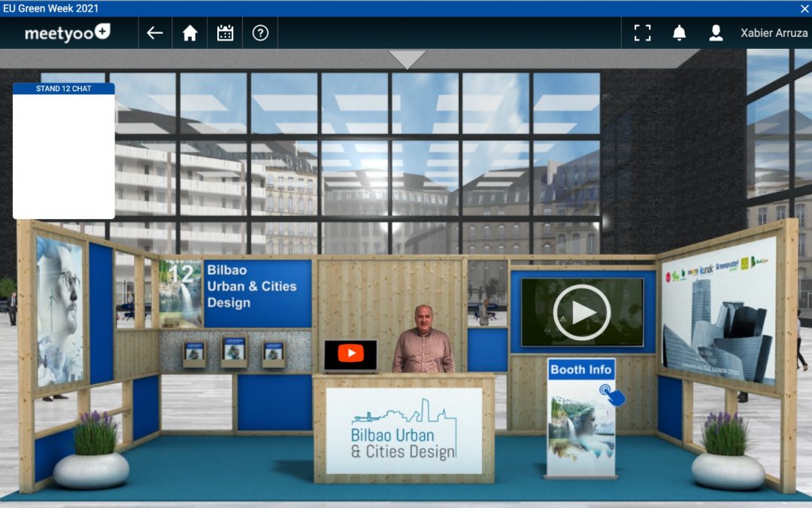Click the meetyoo logo
The width and height of the screenshot is (812, 508).
pos(68,32)
